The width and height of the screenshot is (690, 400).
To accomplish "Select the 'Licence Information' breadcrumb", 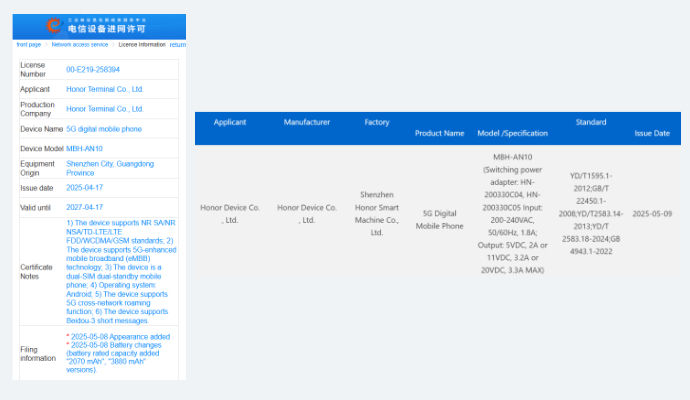I will click(x=142, y=44).
